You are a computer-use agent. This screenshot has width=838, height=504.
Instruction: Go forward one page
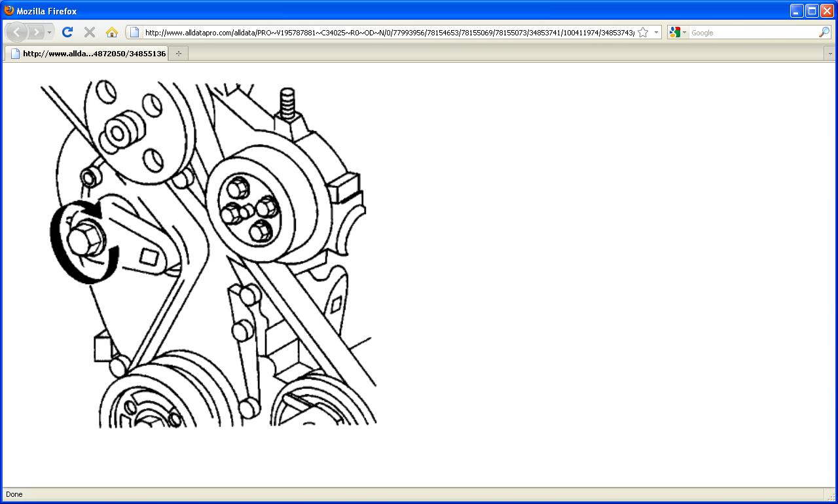(x=37, y=32)
